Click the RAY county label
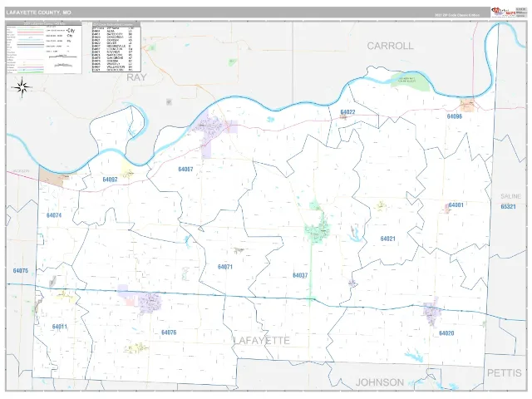 [136, 77]
